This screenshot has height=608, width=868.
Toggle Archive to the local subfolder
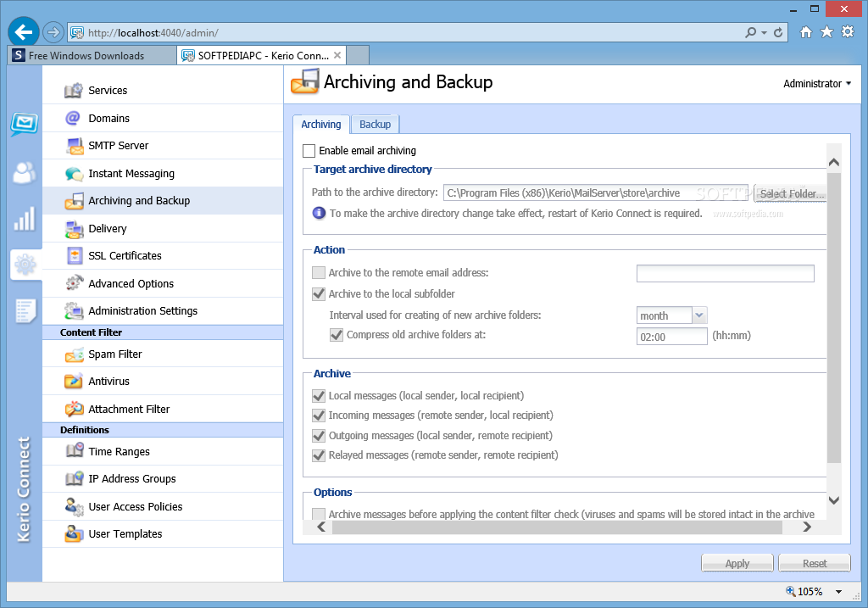[319, 293]
